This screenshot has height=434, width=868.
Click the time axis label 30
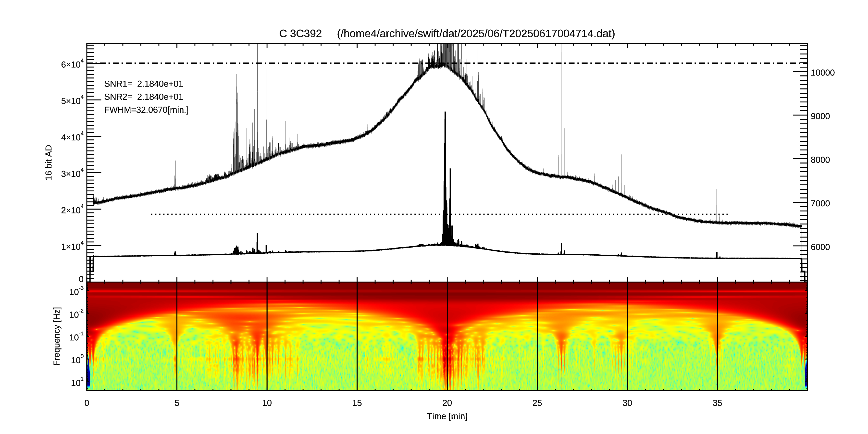tap(627, 403)
